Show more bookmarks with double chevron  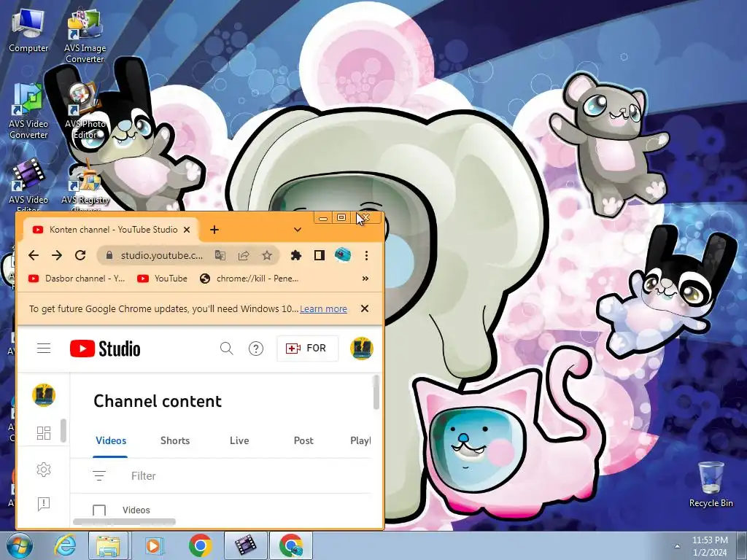click(x=365, y=279)
